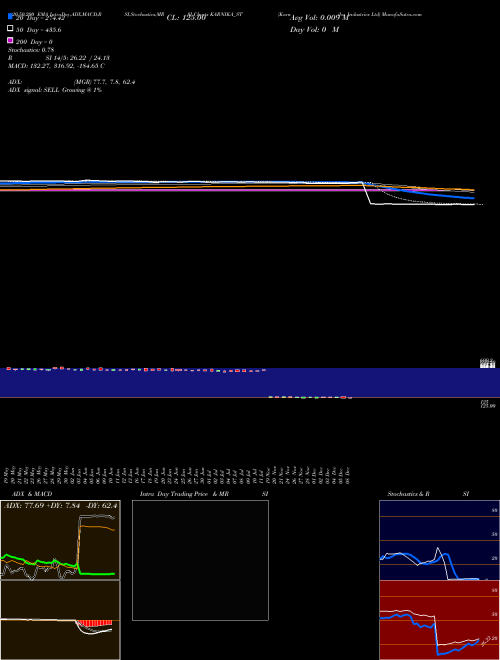Screen dimensions: 500x660
Task: Click the 'Intra Day Trading Price & MR' title
Action: point(184,494)
